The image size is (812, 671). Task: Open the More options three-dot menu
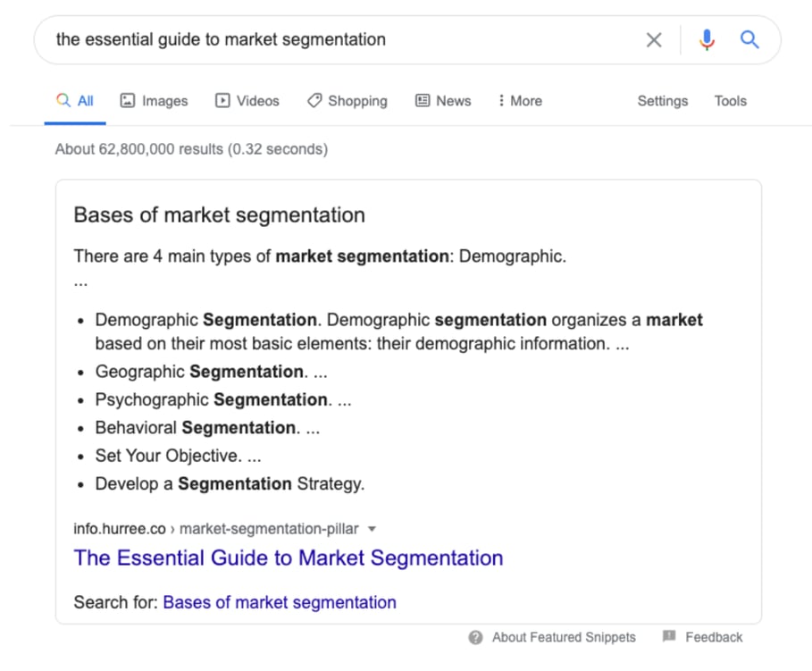coord(504,100)
